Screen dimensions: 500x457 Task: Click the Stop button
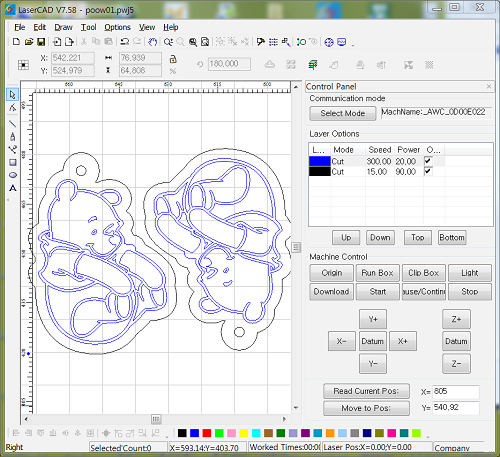[x=470, y=292]
